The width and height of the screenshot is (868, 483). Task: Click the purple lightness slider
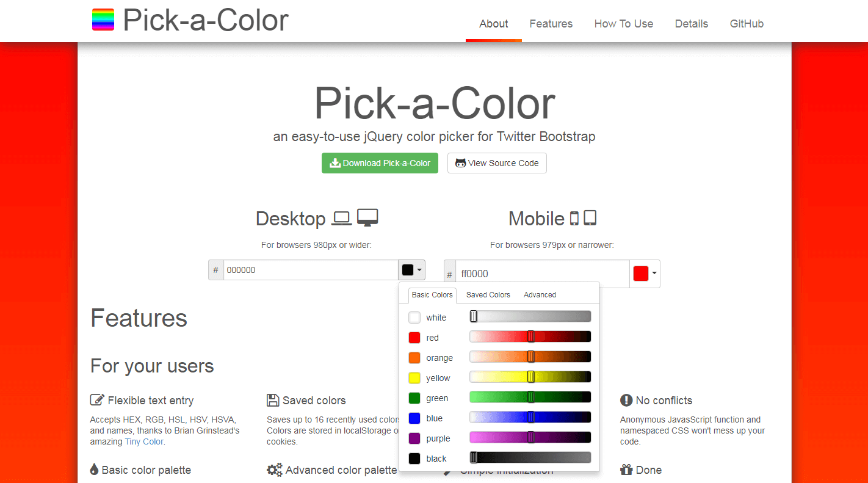pyautogui.click(x=530, y=437)
